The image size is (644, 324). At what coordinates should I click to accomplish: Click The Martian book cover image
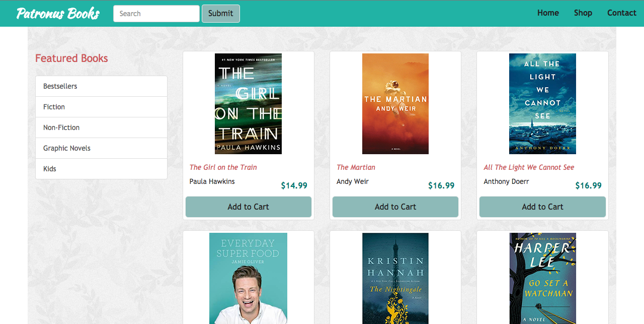pyautogui.click(x=395, y=104)
